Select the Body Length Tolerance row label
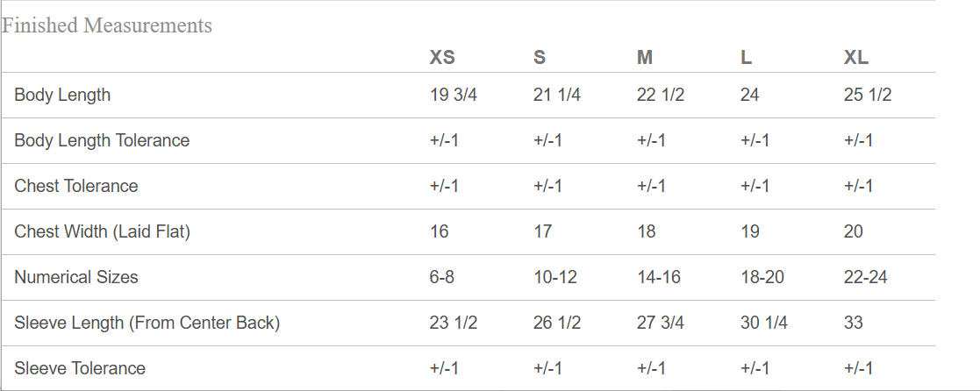Viewport: 980px width, 391px height. [102, 140]
